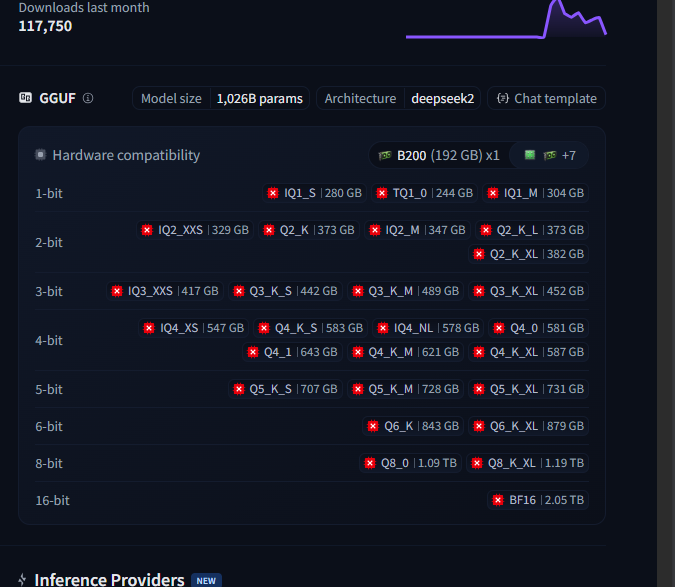Image resolution: width=675 pixels, height=587 pixels.
Task: Click the 6-bit row label
Action: coord(49,426)
